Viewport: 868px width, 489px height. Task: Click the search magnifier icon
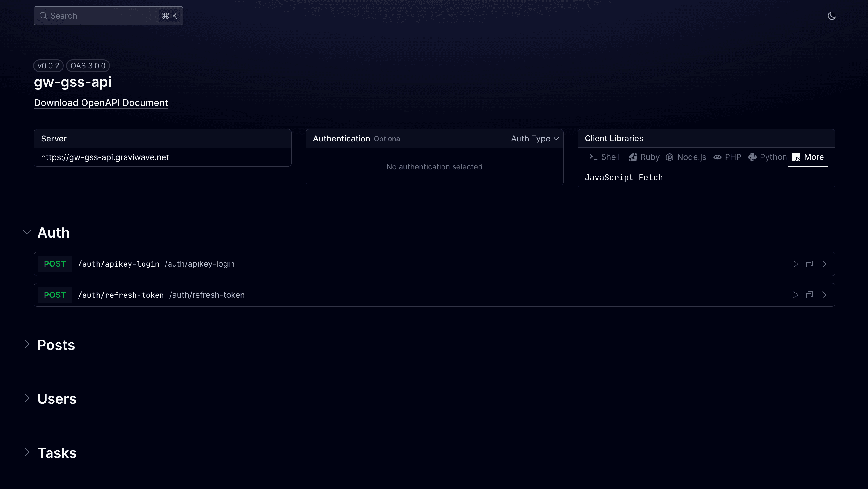(43, 16)
